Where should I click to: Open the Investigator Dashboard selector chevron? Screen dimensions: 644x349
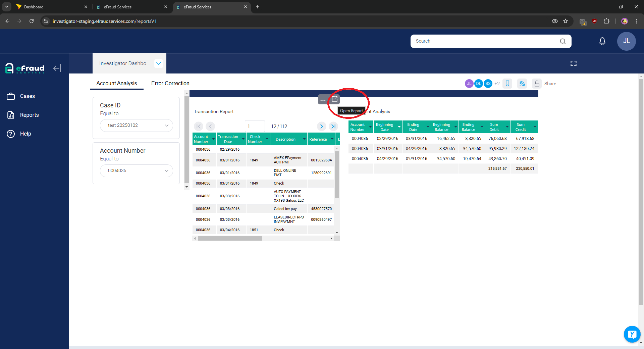coord(159,63)
